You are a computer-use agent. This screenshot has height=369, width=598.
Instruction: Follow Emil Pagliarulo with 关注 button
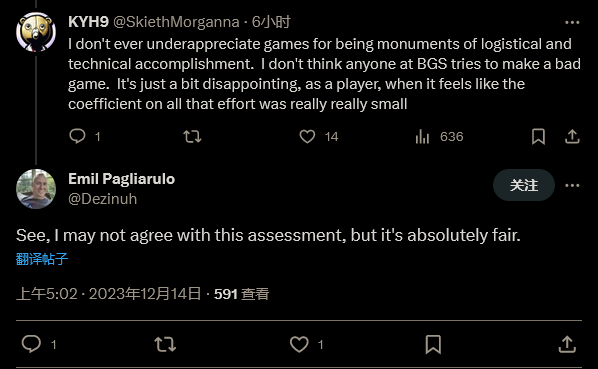click(x=524, y=185)
